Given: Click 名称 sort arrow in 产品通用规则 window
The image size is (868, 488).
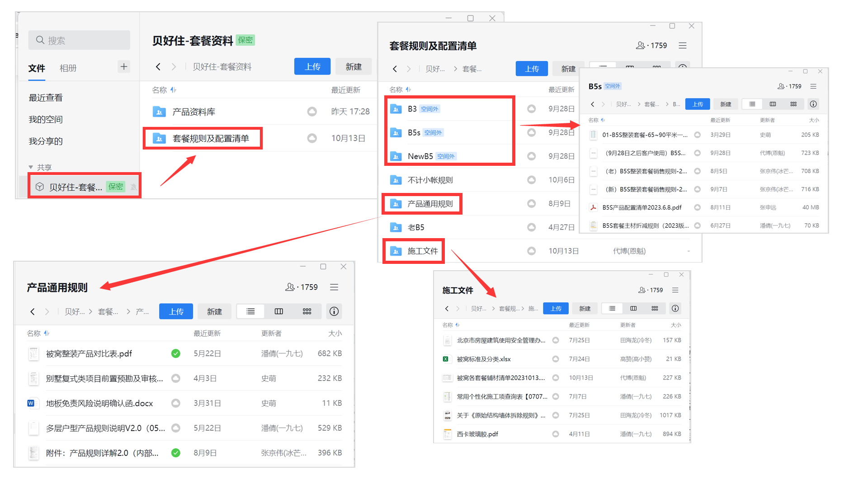Looking at the screenshot, I should point(47,333).
